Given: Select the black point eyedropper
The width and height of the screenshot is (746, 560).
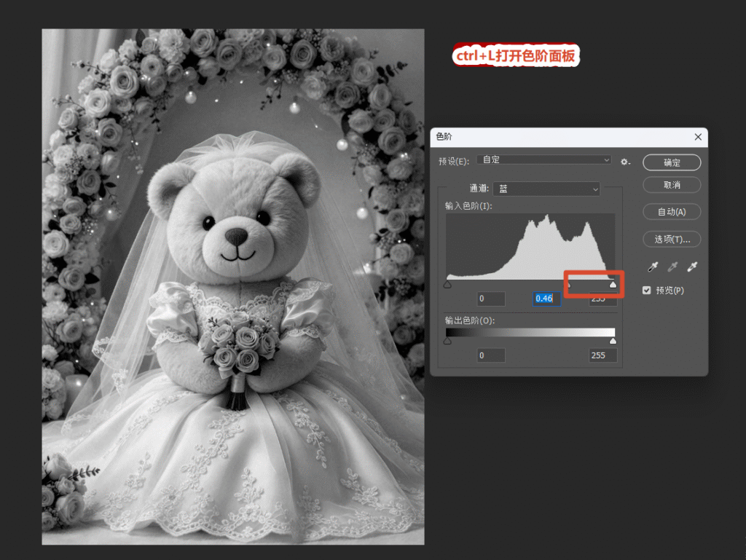Looking at the screenshot, I should [x=653, y=267].
